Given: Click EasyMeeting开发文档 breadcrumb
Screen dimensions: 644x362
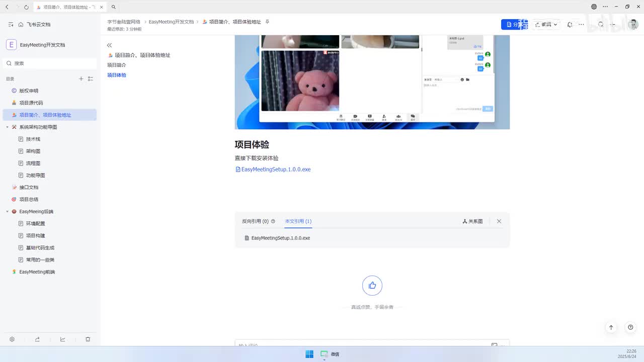Looking at the screenshot, I should [x=171, y=22].
